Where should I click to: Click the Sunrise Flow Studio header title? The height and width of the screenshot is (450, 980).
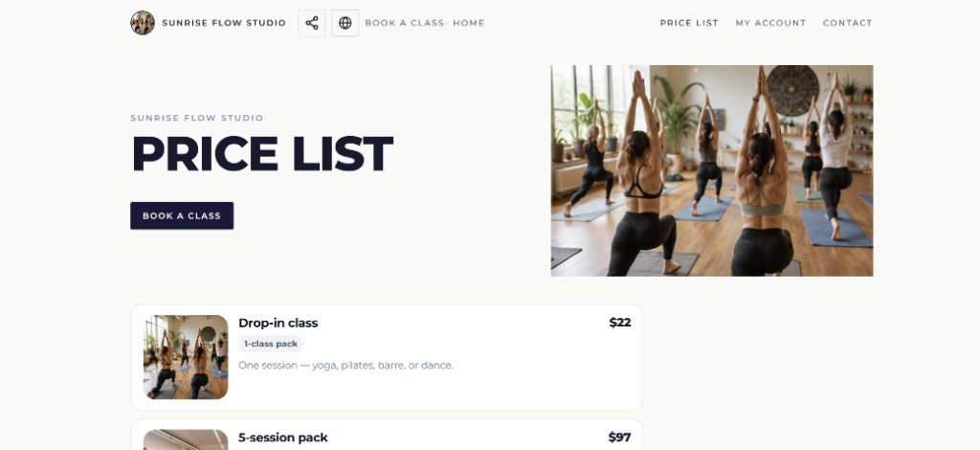click(x=224, y=23)
